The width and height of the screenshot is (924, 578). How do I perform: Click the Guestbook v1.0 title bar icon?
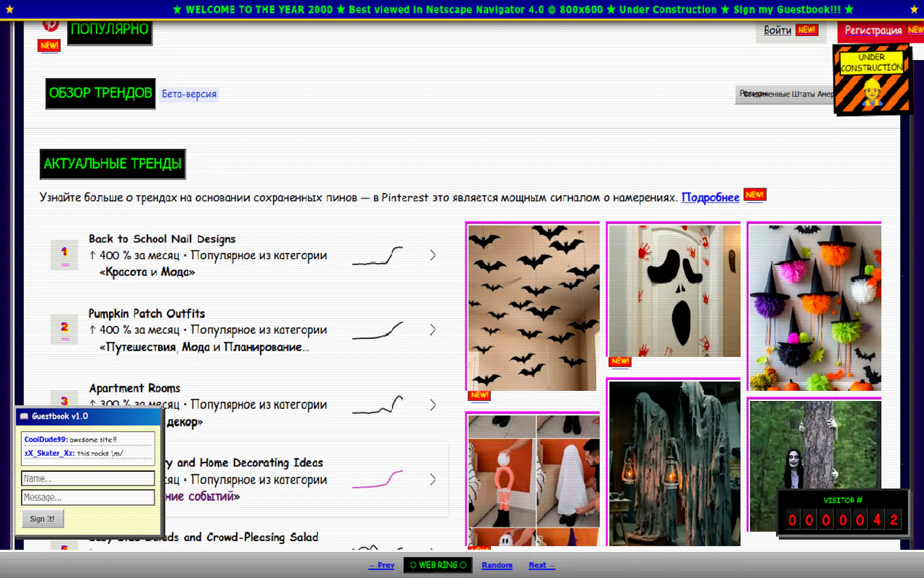[24, 416]
